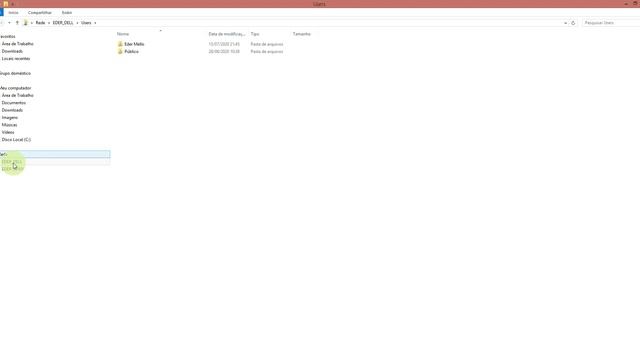The width and height of the screenshot is (640, 360).
Task: Click the Explorer icon in the title bar
Action: point(6,4)
